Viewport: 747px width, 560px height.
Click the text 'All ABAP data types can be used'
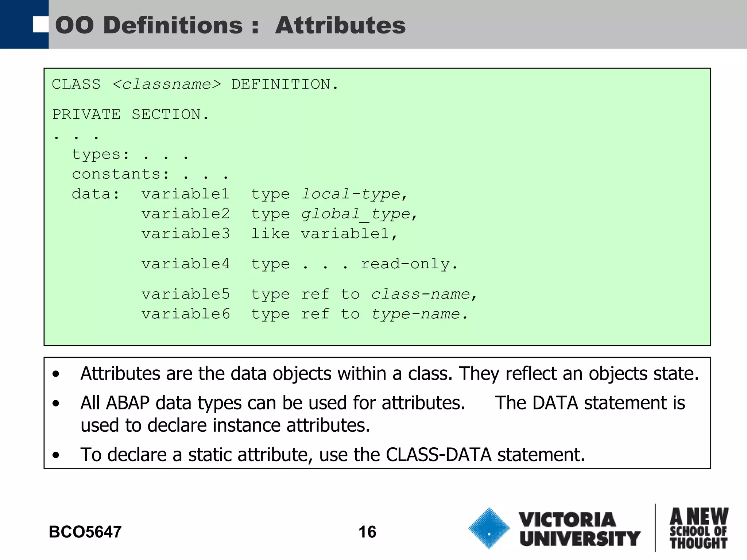point(214,404)
